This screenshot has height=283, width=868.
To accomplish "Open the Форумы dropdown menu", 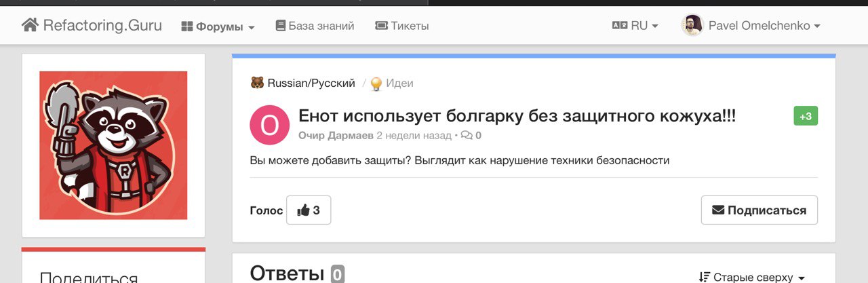I will 218,26.
